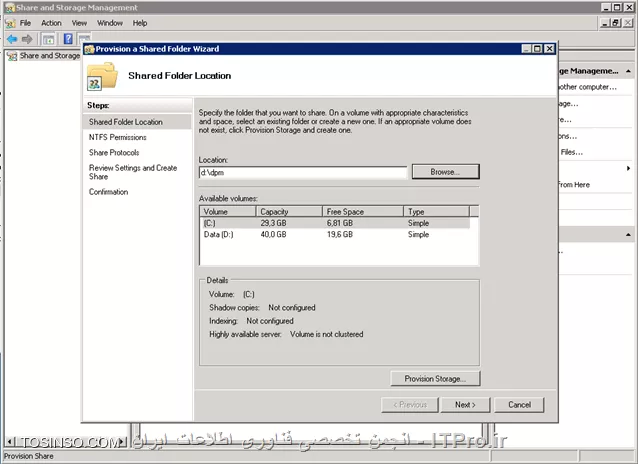Click the 19,6 GB free space cell
Image resolution: width=638 pixels, height=464 pixels.
point(340,234)
